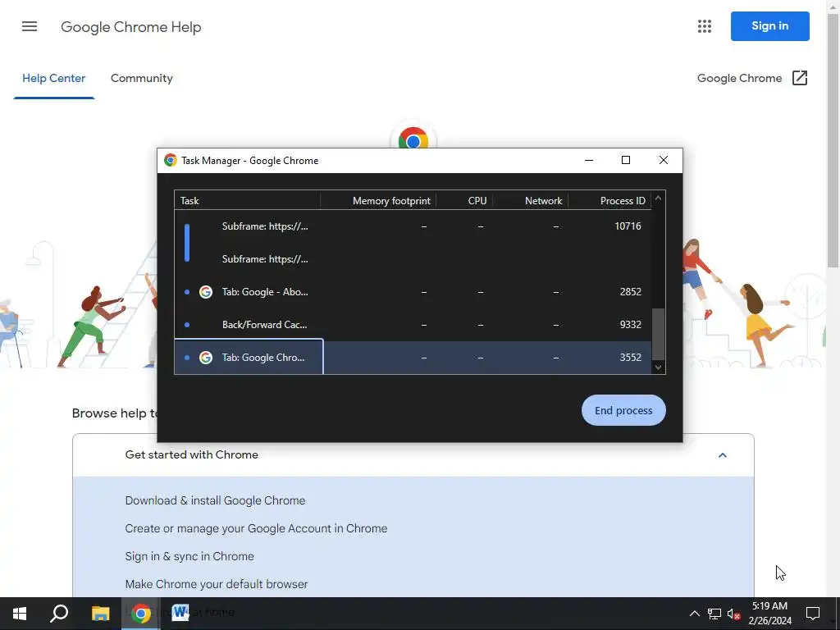This screenshot has height=630, width=840.
Task: Click the Chrome logo in Task Manager title bar
Action: click(171, 160)
